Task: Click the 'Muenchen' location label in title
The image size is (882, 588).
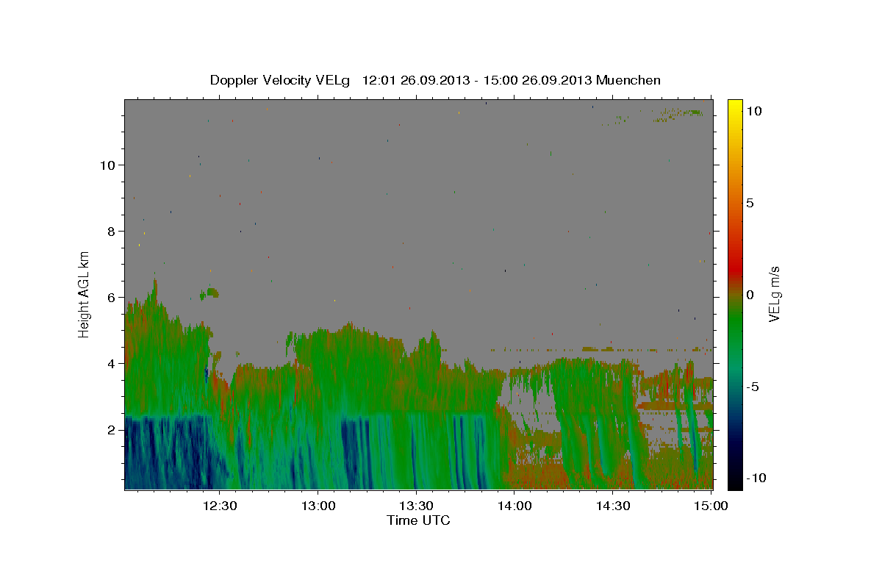Action: click(x=628, y=80)
